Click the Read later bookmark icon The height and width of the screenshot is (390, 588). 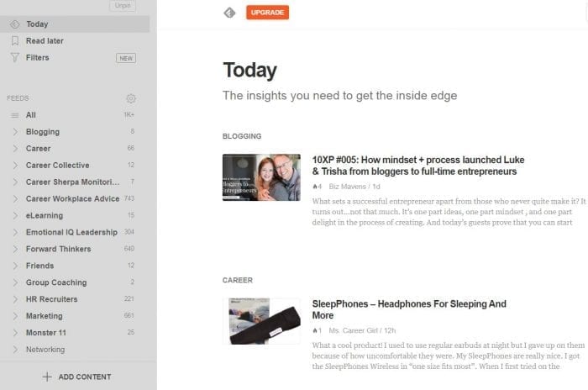15,41
